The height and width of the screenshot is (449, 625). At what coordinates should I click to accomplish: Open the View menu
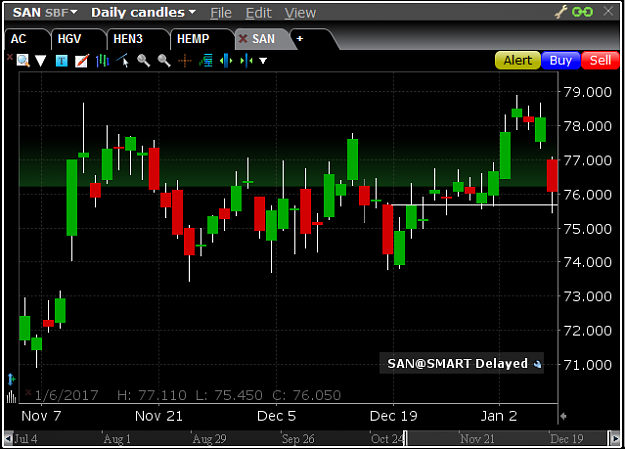[300, 13]
